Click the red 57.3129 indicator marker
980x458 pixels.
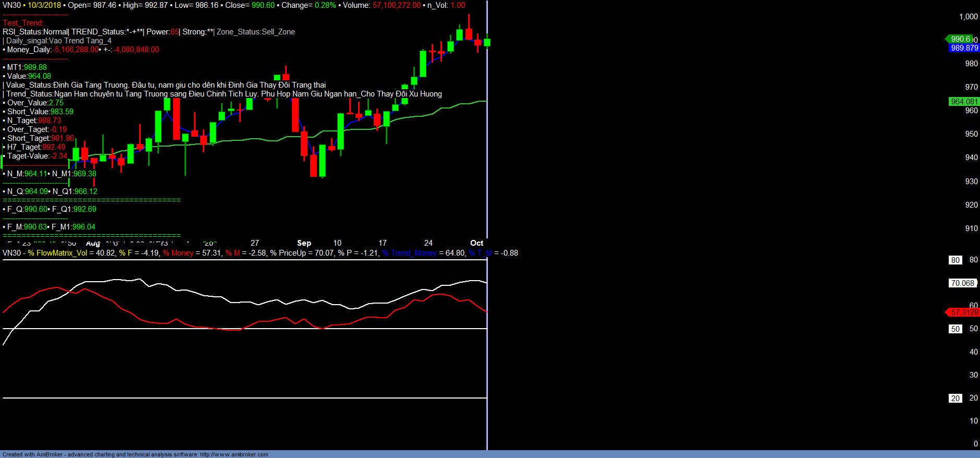click(x=964, y=312)
